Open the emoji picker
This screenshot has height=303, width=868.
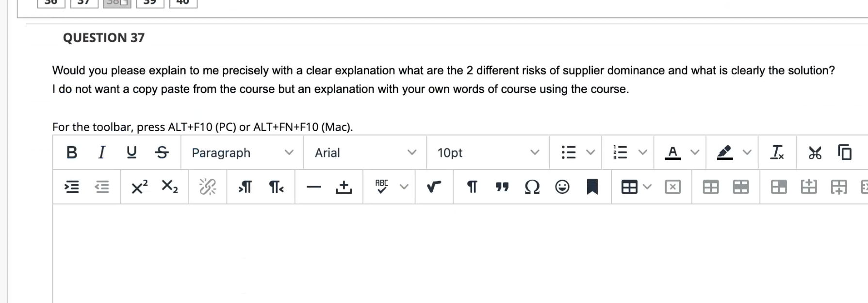click(x=562, y=186)
